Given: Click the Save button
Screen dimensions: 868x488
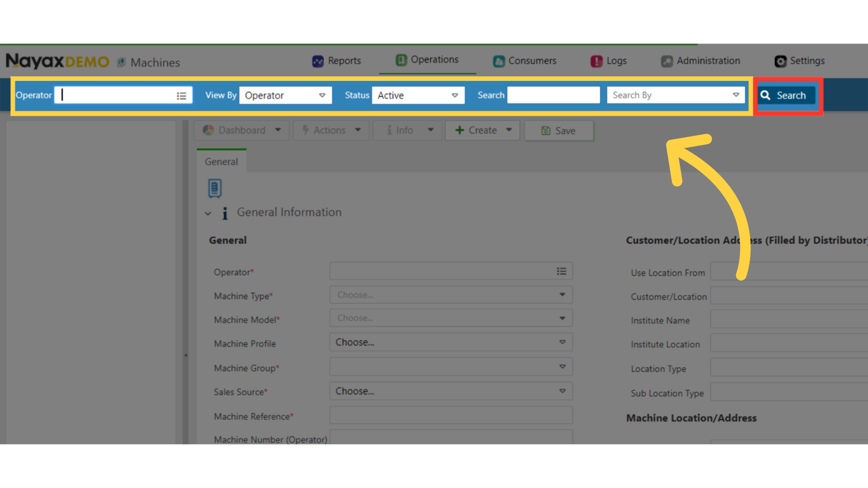Looking at the screenshot, I should coord(559,131).
